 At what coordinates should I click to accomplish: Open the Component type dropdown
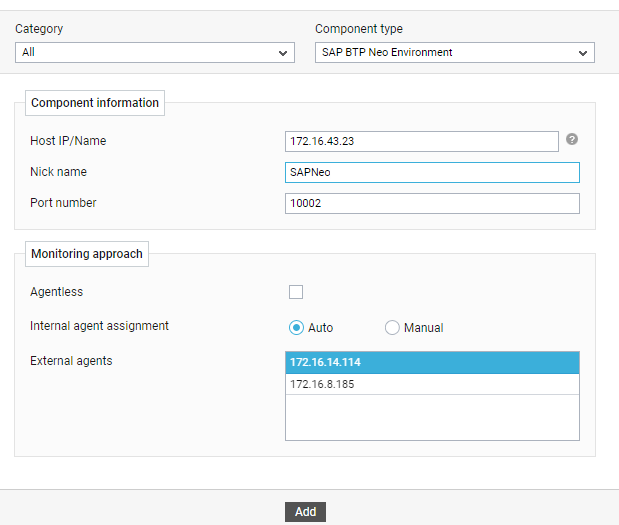click(455, 52)
